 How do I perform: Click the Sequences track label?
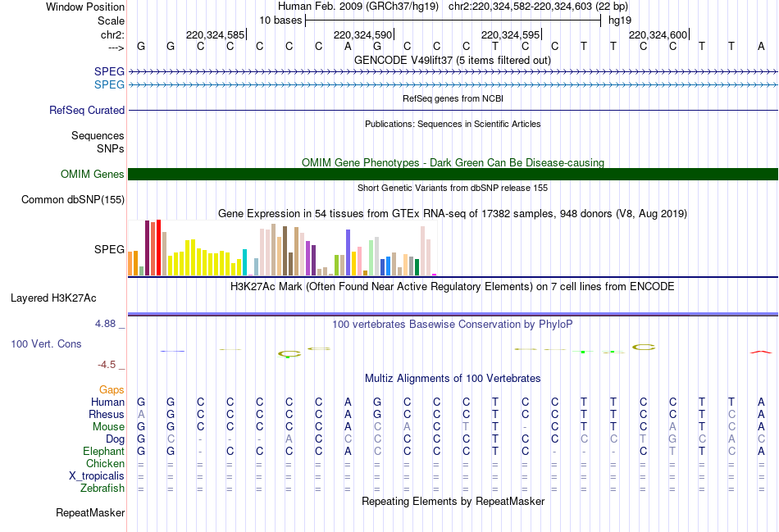point(98,135)
